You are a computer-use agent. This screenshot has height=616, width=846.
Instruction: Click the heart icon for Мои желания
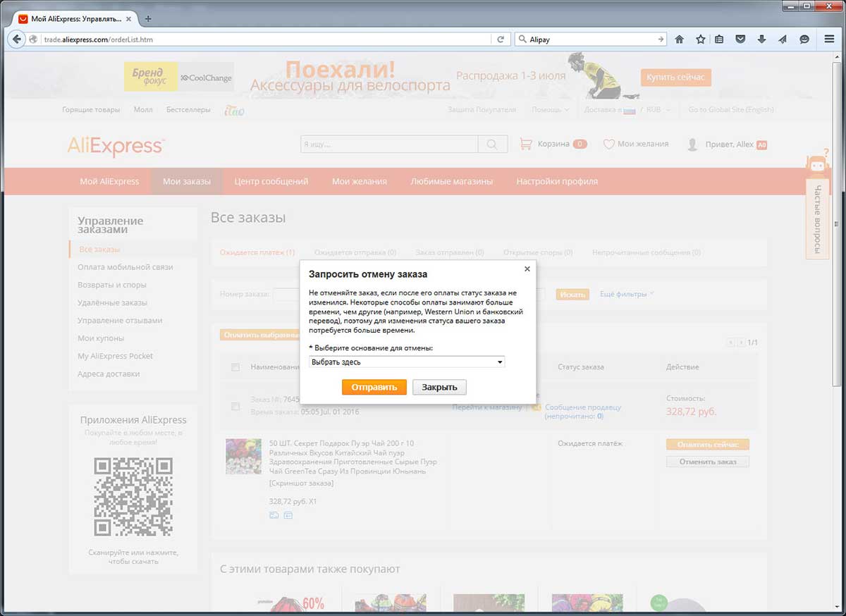pos(608,144)
